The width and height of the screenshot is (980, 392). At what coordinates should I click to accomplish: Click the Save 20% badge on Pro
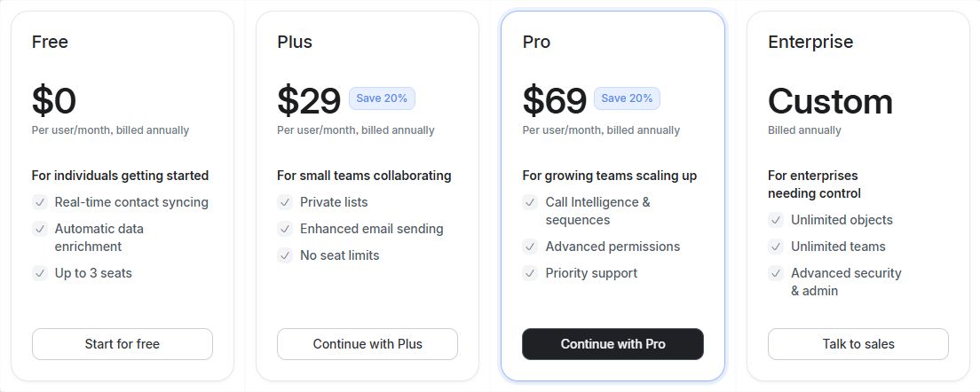click(x=627, y=98)
